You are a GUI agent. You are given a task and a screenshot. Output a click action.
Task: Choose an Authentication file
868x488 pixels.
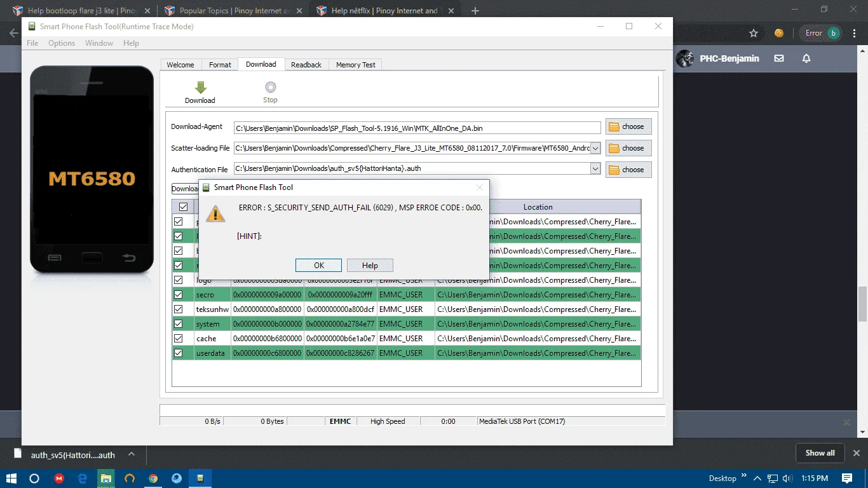pos(628,170)
